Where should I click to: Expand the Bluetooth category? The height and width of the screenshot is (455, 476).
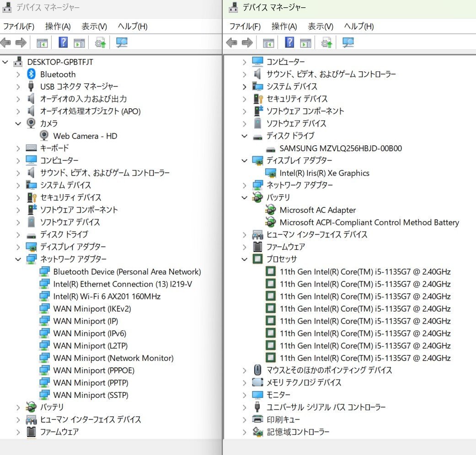(x=18, y=74)
